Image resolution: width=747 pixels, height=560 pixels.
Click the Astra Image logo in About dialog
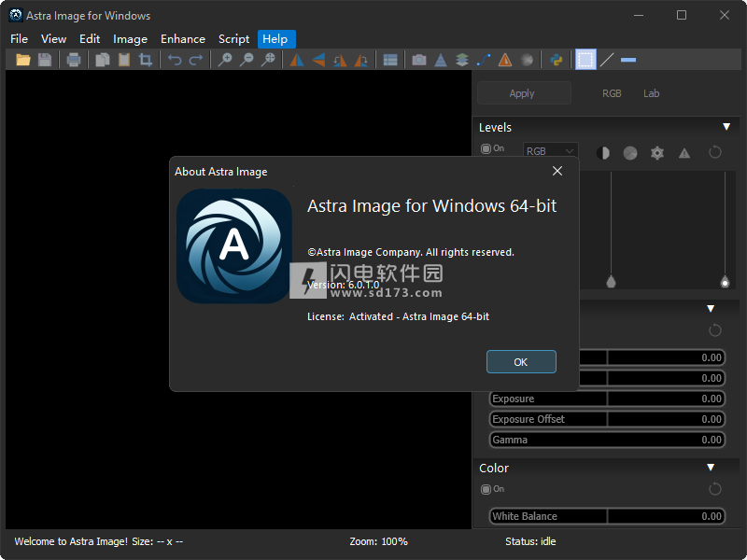tap(234, 246)
